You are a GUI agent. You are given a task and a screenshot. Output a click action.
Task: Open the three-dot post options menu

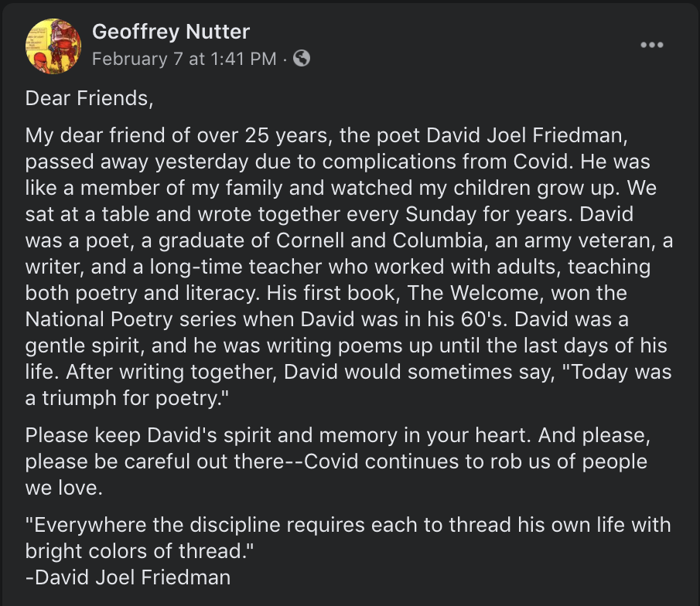click(x=652, y=45)
